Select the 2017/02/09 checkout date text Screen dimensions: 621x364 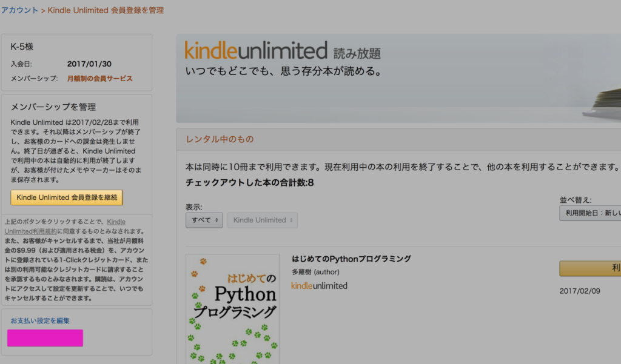tap(579, 291)
